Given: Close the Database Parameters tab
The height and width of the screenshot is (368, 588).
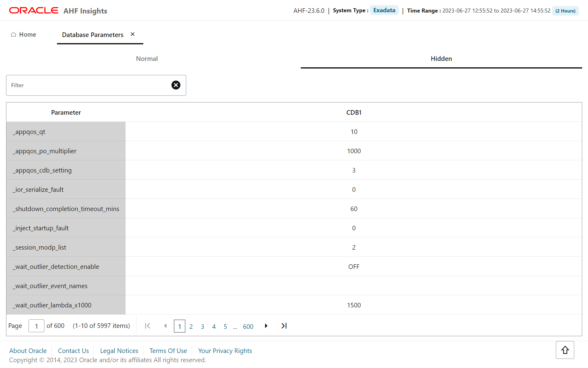Looking at the screenshot, I should [x=133, y=34].
